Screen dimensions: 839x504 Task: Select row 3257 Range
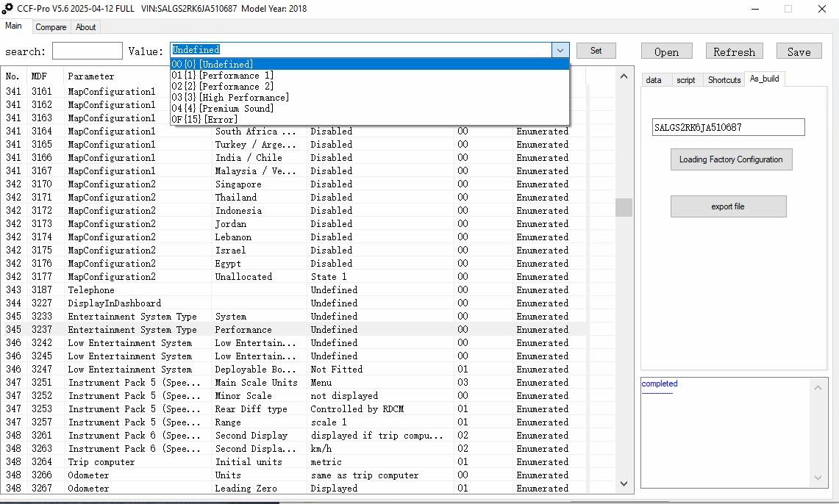coord(293,422)
